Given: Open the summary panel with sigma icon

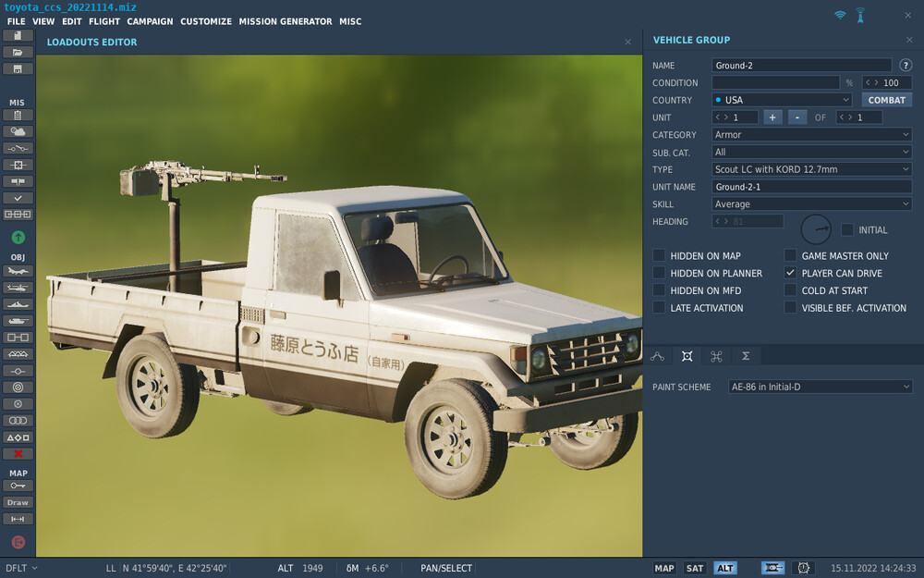Looking at the screenshot, I should point(745,356).
